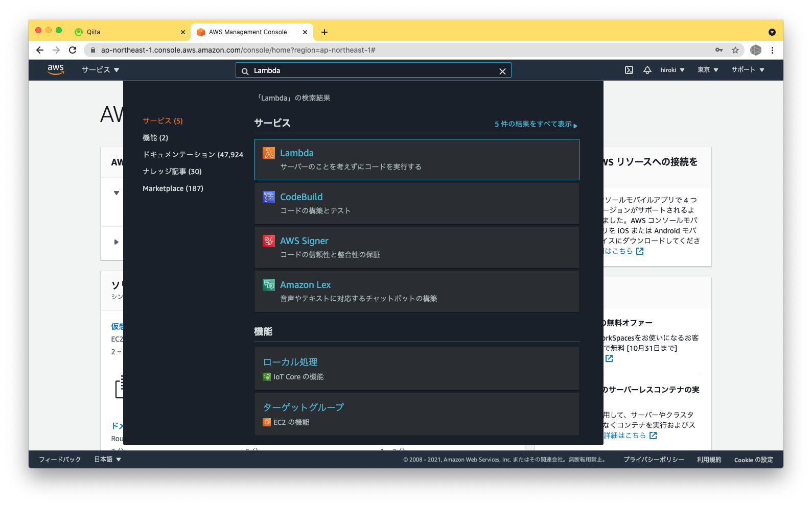812x506 pixels.
Task: Clear the Lambda search text with X
Action: (502, 71)
